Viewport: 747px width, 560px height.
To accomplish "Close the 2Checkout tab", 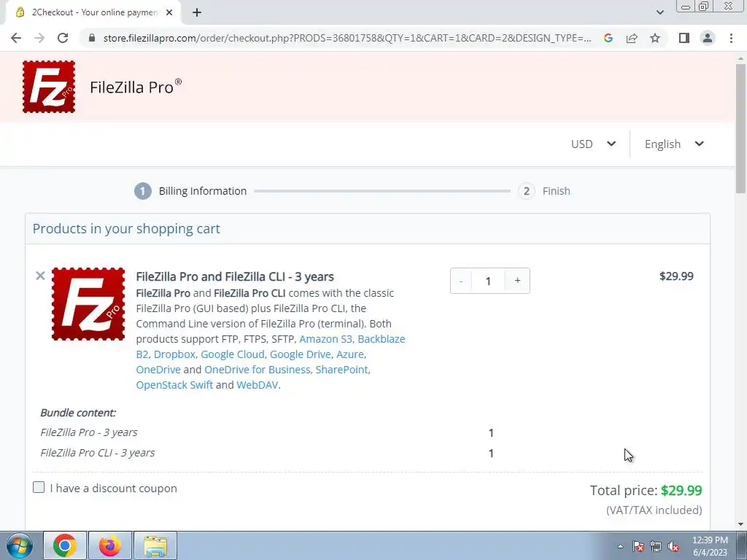I will [x=169, y=12].
